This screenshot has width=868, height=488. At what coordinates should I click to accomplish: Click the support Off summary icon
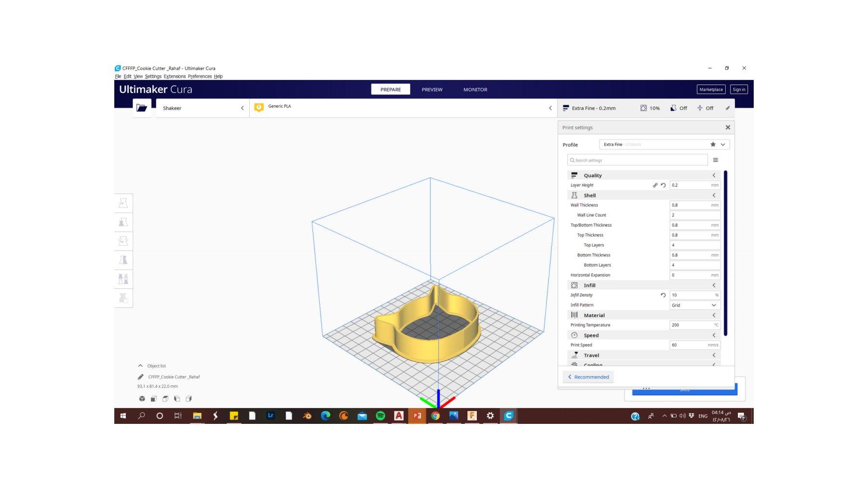(673, 108)
